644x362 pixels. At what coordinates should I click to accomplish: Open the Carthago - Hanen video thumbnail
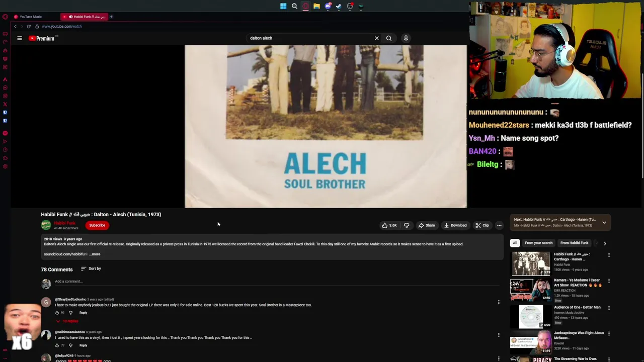[531, 264]
